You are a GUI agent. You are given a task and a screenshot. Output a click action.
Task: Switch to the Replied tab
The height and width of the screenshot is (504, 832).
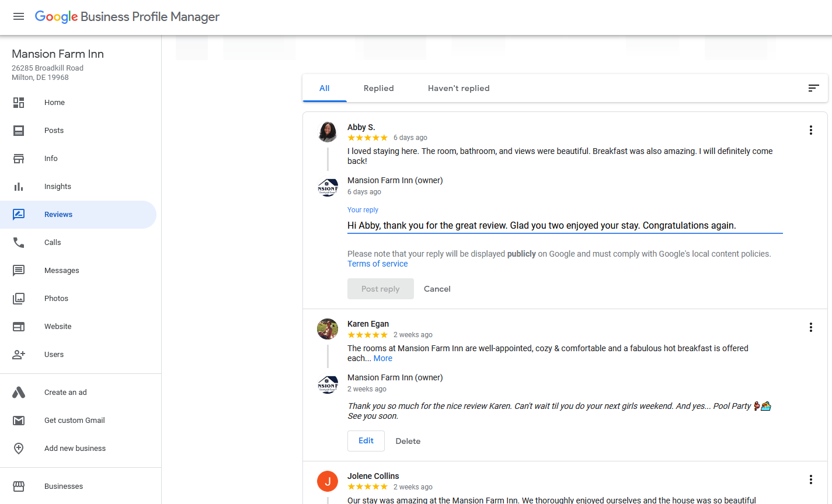(x=378, y=88)
